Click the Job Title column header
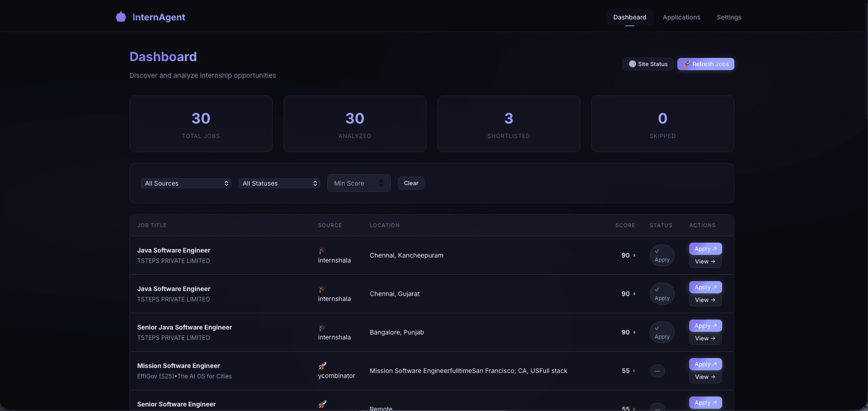The image size is (868, 411). tap(152, 225)
